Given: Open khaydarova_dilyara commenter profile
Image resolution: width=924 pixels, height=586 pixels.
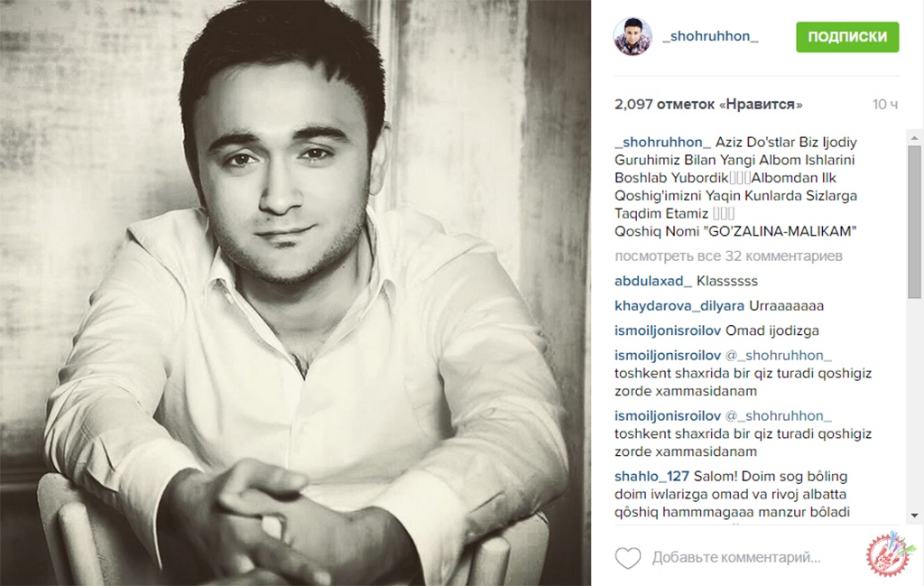Looking at the screenshot, I should pyautogui.click(x=679, y=306).
